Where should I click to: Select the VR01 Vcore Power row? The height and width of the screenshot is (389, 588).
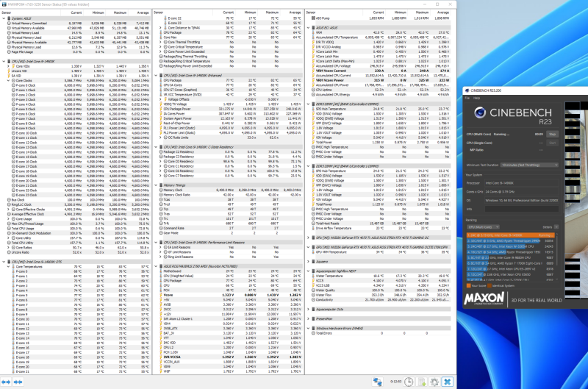pos(381,80)
